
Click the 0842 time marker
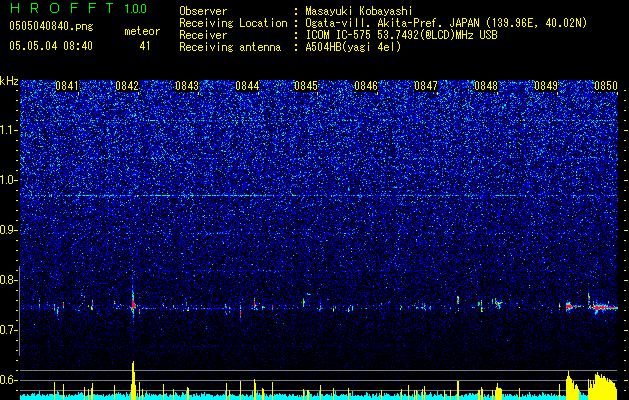pyautogui.click(x=127, y=86)
